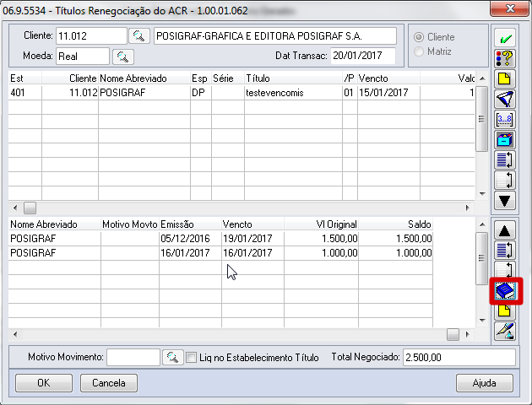Image resolution: width=532 pixels, height=405 pixels.
Task: Click upper grid scroll-down arrow
Action: [x=482, y=194]
